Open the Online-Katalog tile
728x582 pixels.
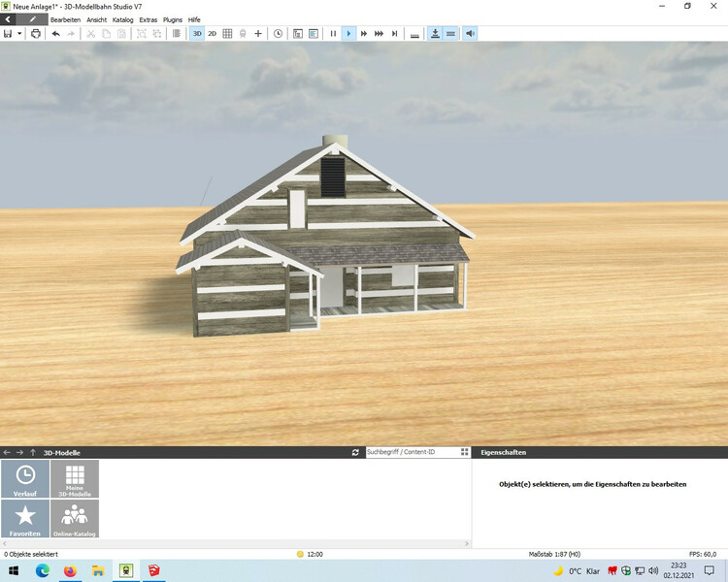pos(75,519)
